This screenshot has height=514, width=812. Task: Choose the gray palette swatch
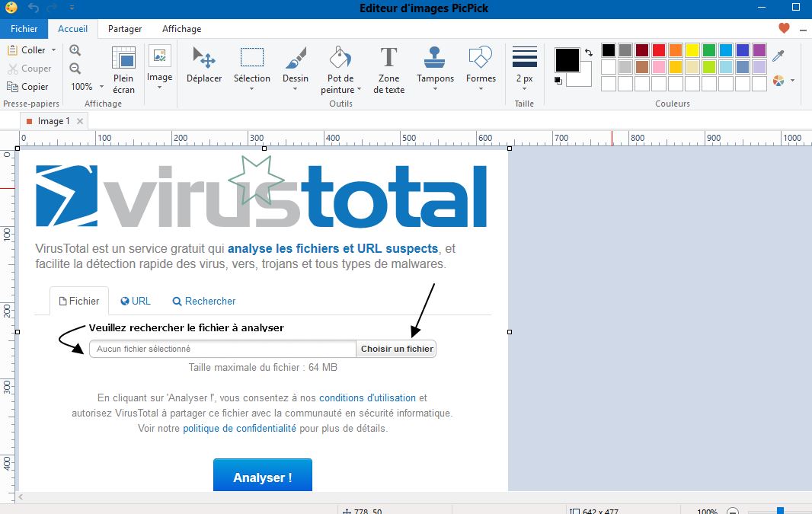point(625,50)
